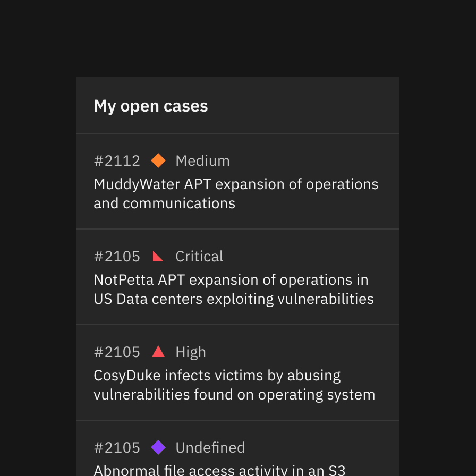Viewport: 476px width, 476px height.
Task: Click case number #2112
Action: pos(117,160)
